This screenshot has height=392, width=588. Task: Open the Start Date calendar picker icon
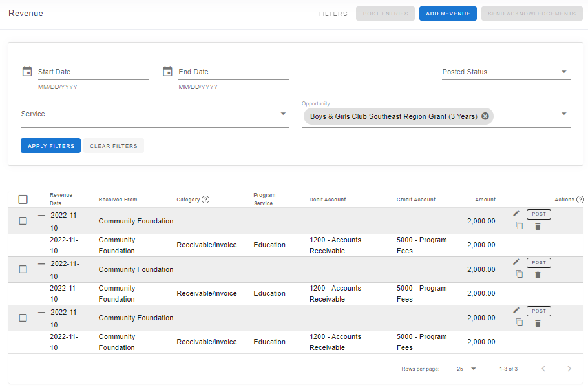pyautogui.click(x=27, y=71)
